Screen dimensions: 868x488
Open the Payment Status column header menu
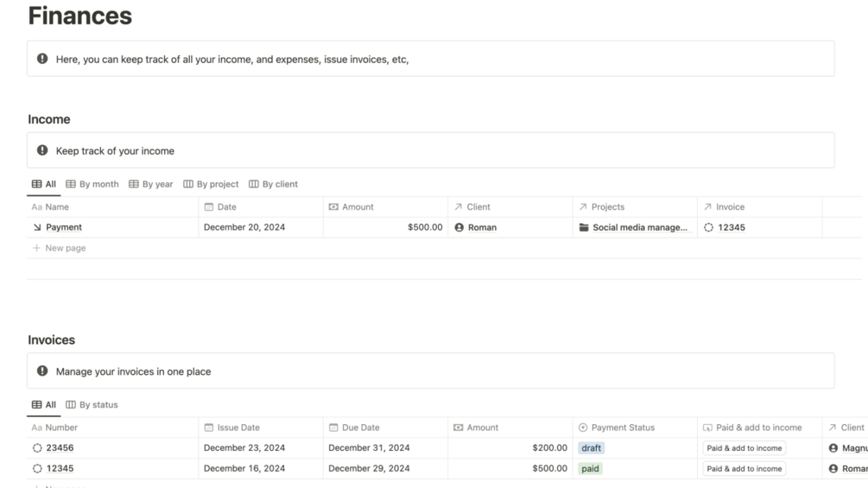(622, 428)
